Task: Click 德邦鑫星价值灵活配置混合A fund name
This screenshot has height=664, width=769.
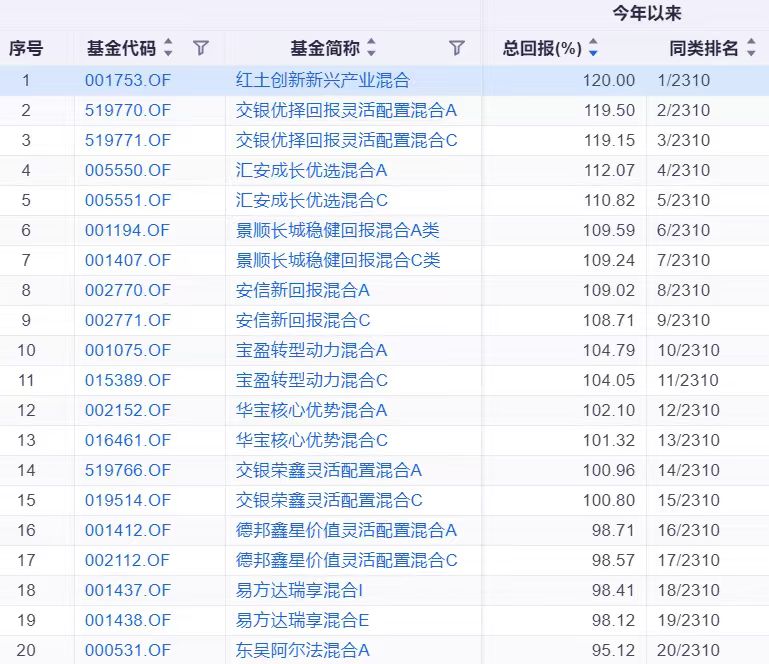Action: [346, 530]
